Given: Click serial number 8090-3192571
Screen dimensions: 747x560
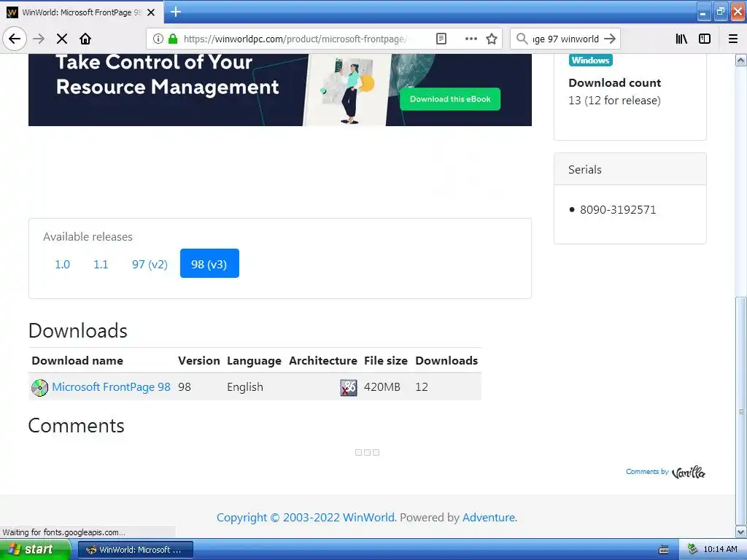Looking at the screenshot, I should pyautogui.click(x=618, y=209).
